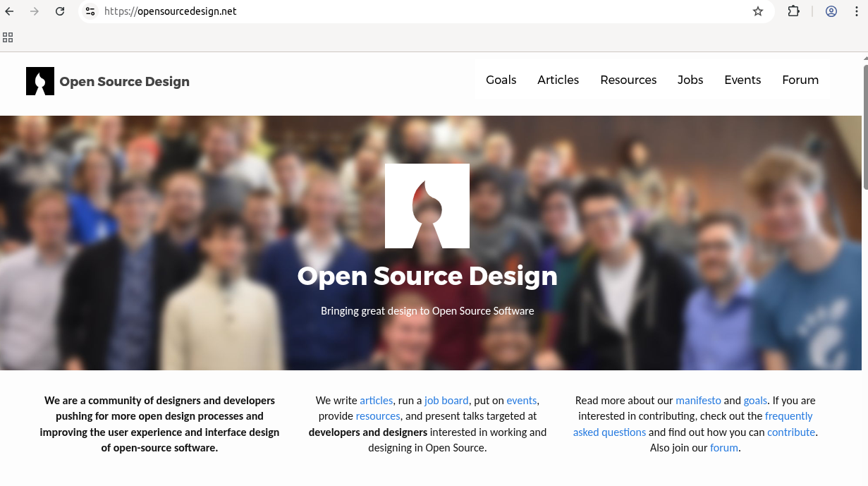Viewport: 868px width, 486px height.
Task: Open the Resources navigation item
Action: click(x=628, y=80)
